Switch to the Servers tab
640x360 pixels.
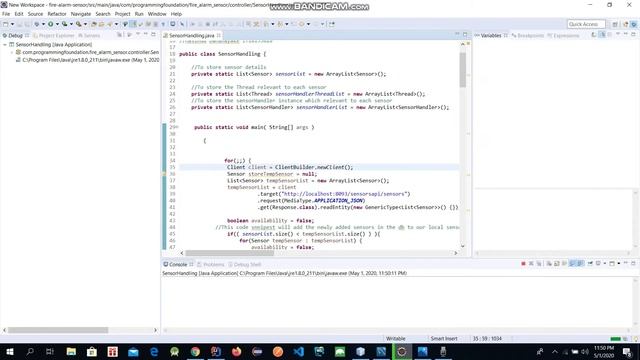(x=89, y=36)
